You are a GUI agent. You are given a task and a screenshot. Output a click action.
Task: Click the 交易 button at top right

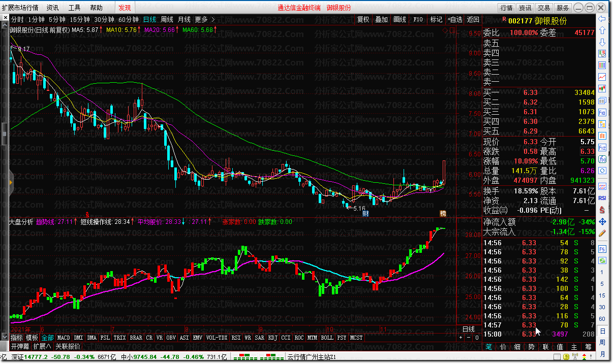pos(544,8)
